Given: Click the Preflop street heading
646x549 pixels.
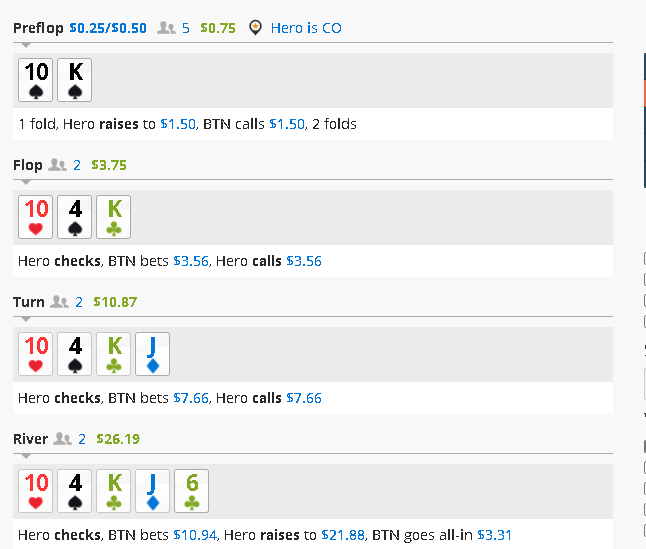Looking at the screenshot, I should coord(38,28).
